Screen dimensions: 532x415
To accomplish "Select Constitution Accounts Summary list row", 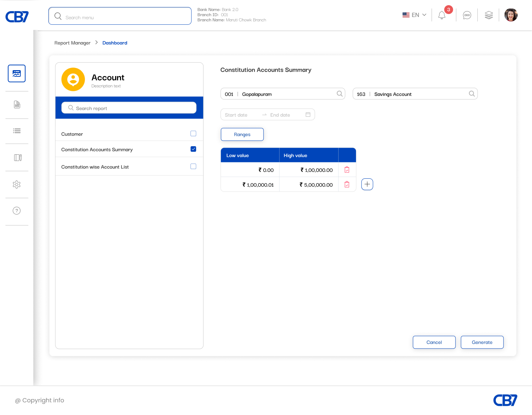I will click(129, 149).
